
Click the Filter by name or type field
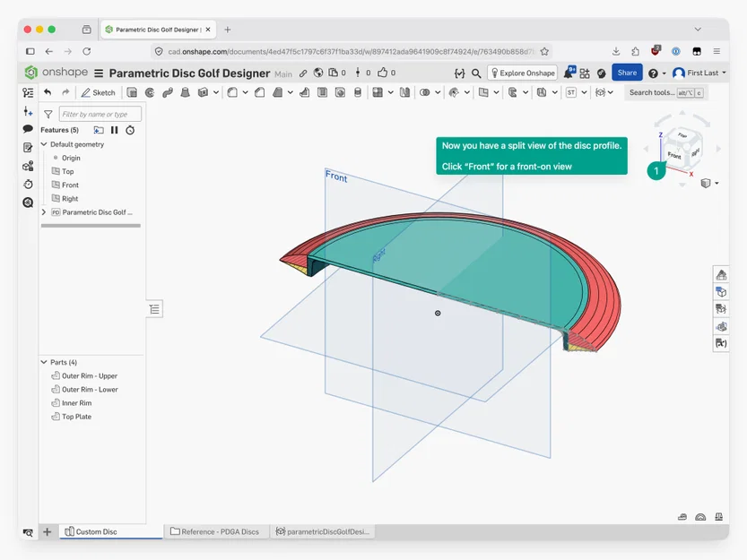(x=100, y=115)
